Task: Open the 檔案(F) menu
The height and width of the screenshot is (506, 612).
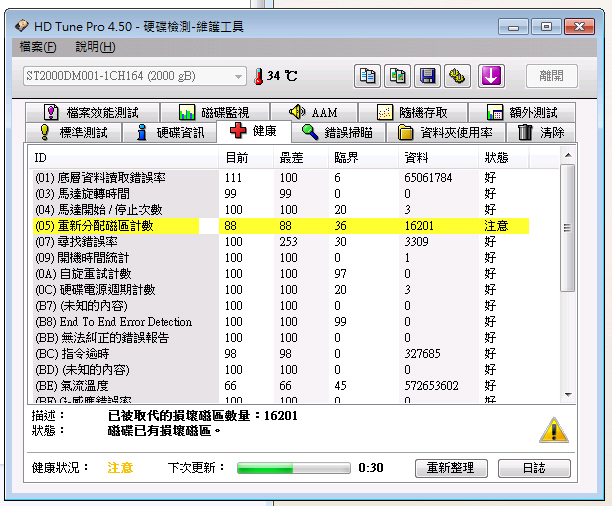Action: coord(38,47)
